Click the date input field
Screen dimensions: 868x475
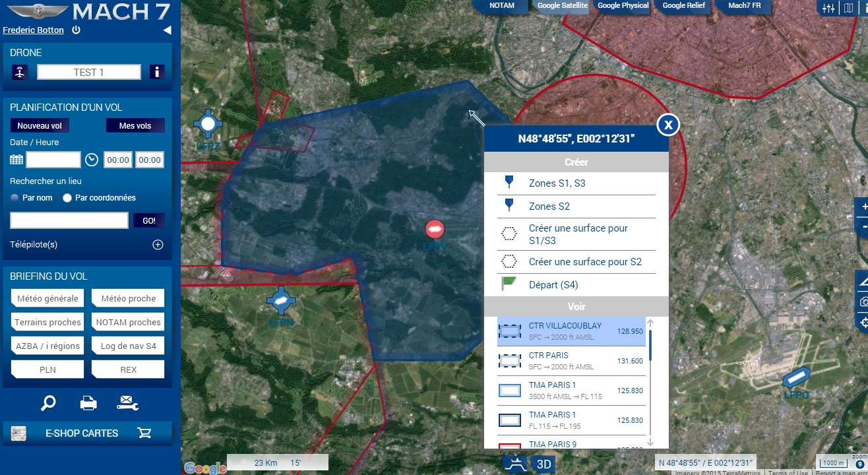click(53, 160)
